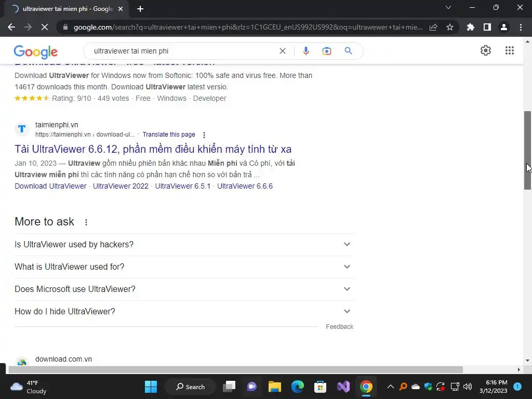Start voice search with microphone icon

coord(305,51)
